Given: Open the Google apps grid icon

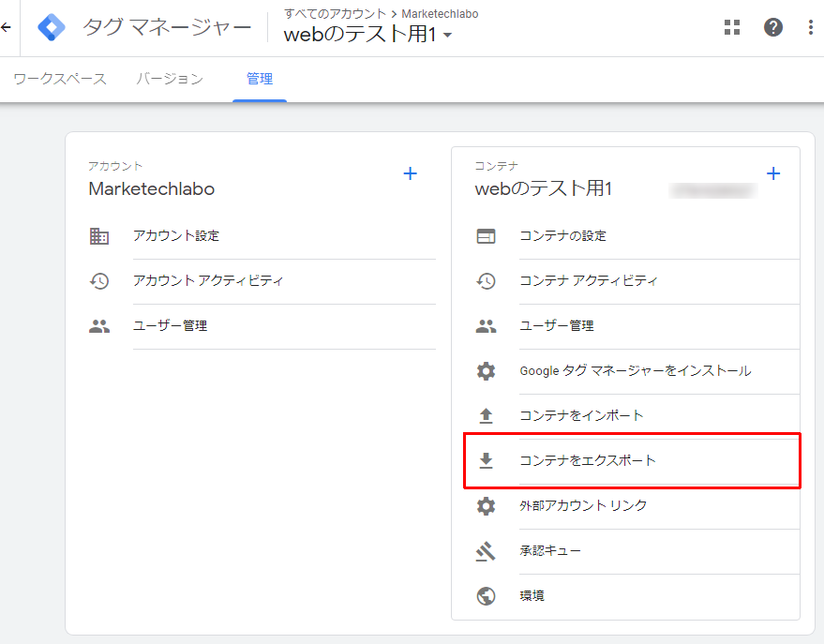Looking at the screenshot, I should (732, 27).
